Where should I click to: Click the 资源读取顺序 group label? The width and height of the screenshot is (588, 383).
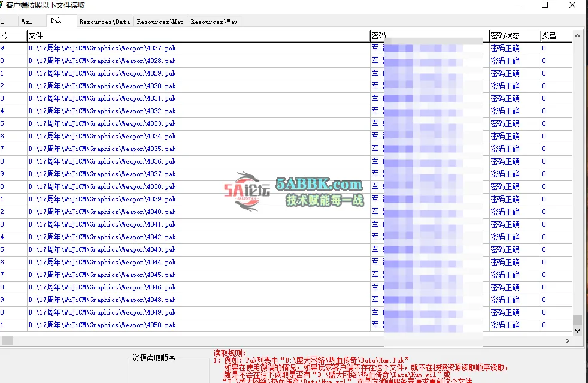point(154,358)
